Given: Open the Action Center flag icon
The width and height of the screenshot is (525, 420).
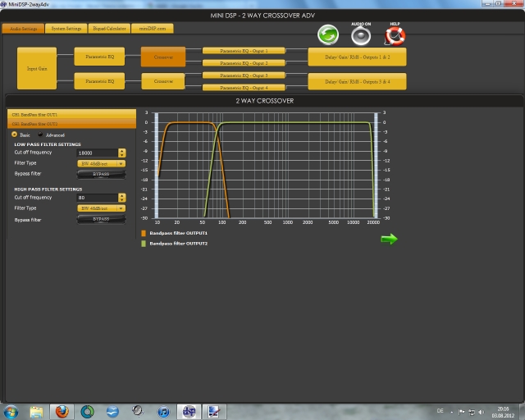Looking at the screenshot, I should (x=461, y=412).
